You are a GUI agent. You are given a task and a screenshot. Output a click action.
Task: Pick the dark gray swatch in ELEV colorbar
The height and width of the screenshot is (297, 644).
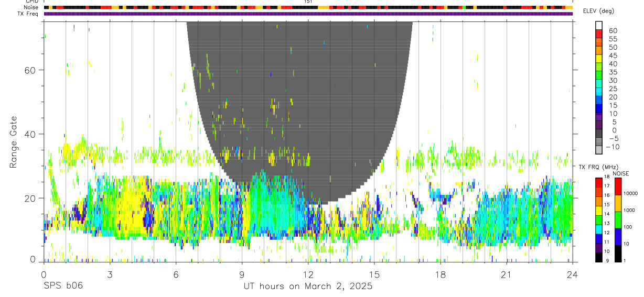click(x=599, y=134)
